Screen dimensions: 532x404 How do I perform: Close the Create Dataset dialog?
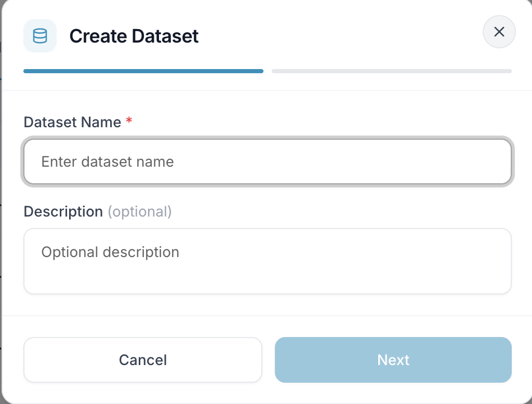pos(499,32)
